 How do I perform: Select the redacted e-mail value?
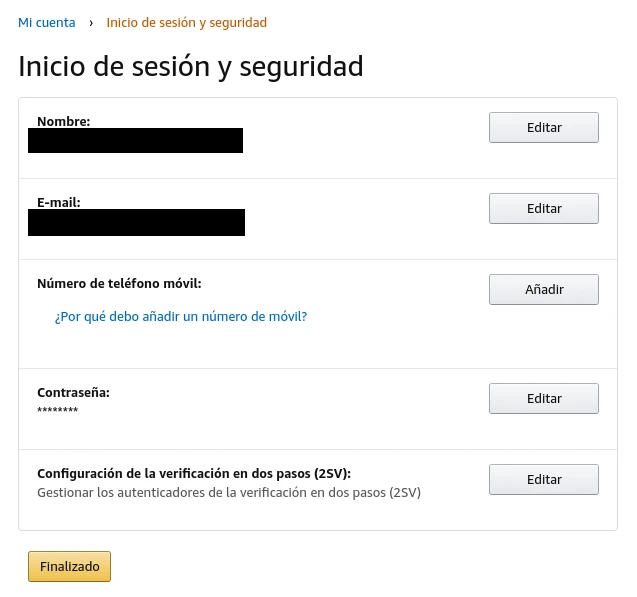click(136, 222)
